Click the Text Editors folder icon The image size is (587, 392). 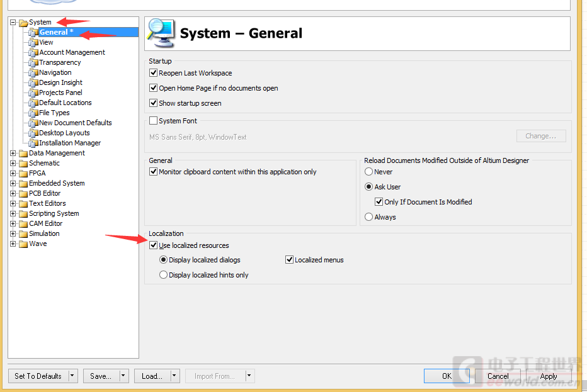click(23, 204)
